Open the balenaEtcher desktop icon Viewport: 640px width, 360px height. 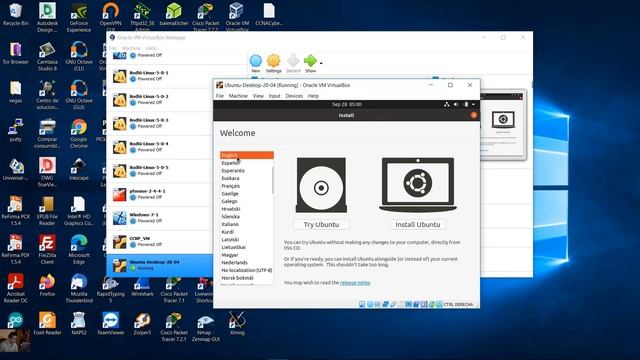click(x=174, y=14)
